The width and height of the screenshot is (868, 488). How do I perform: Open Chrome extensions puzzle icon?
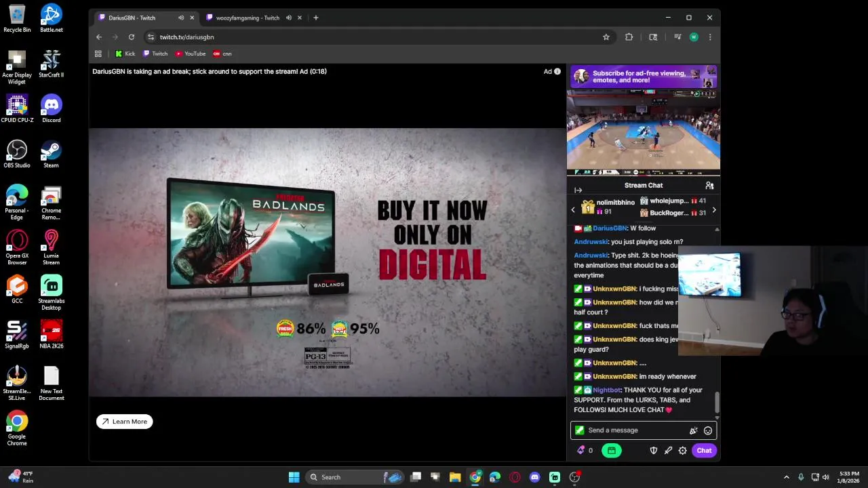[x=629, y=37]
